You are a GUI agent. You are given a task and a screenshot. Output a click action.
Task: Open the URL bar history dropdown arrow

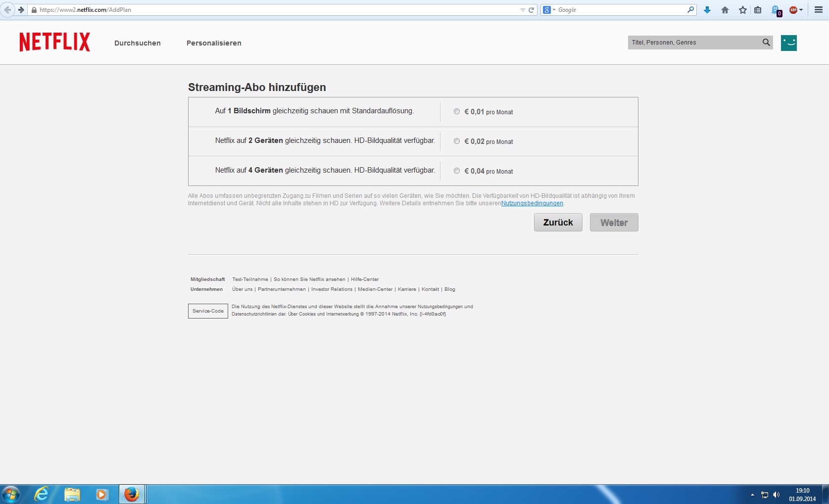click(523, 10)
